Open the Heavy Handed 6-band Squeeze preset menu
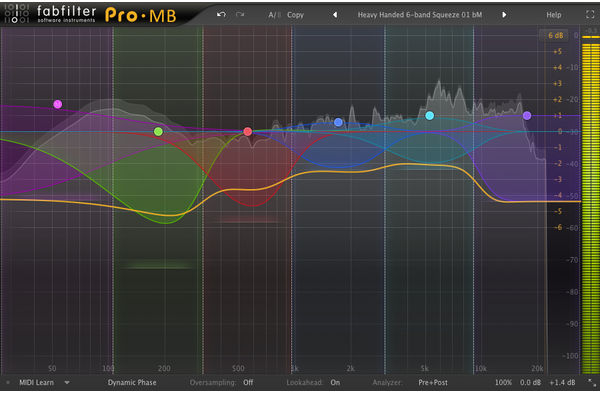601x393 pixels. (x=420, y=15)
